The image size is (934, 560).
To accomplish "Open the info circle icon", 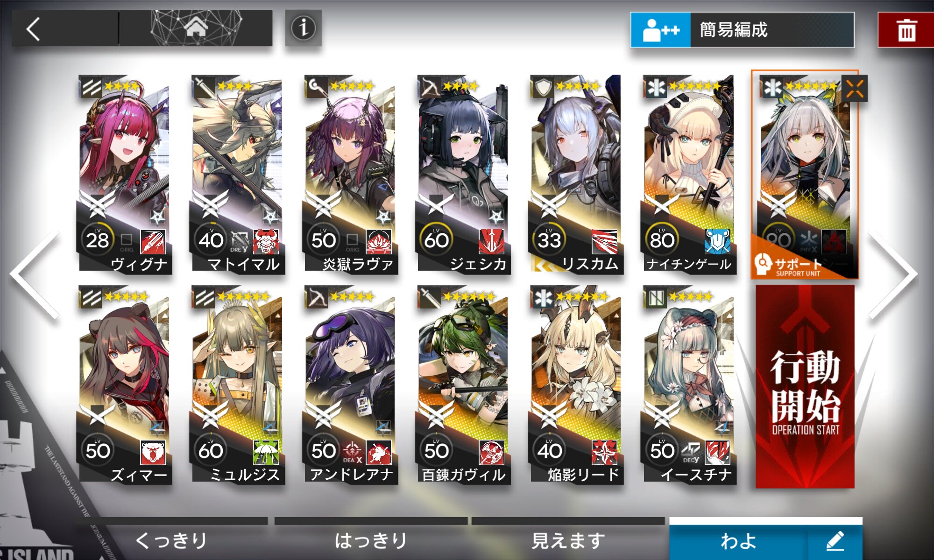I will tap(303, 28).
